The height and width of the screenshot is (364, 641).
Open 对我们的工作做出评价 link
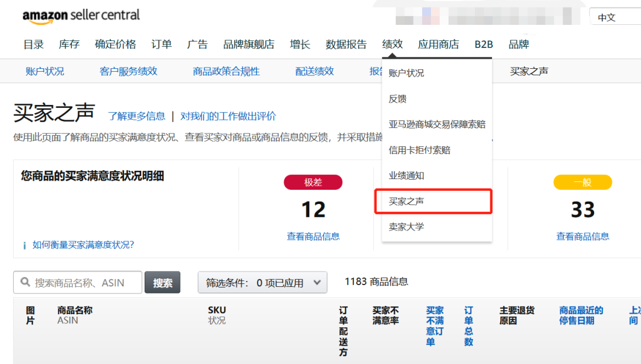[x=228, y=116]
